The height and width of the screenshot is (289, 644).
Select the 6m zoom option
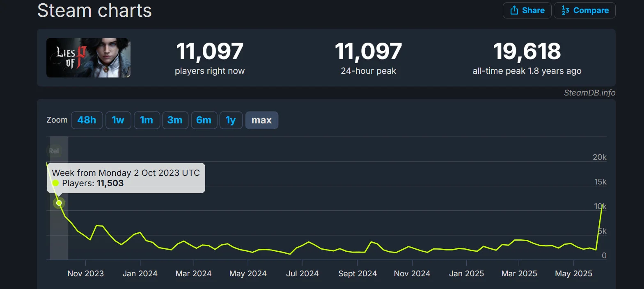click(x=204, y=120)
